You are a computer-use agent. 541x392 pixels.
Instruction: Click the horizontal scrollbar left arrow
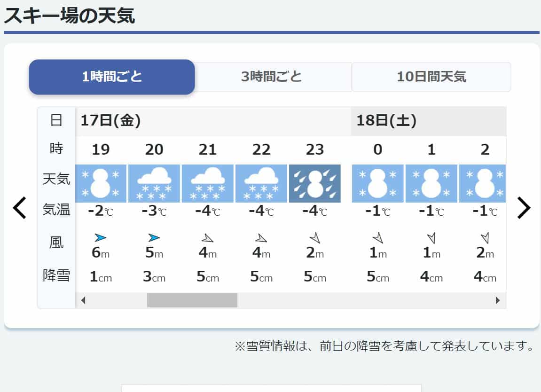[x=83, y=300]
